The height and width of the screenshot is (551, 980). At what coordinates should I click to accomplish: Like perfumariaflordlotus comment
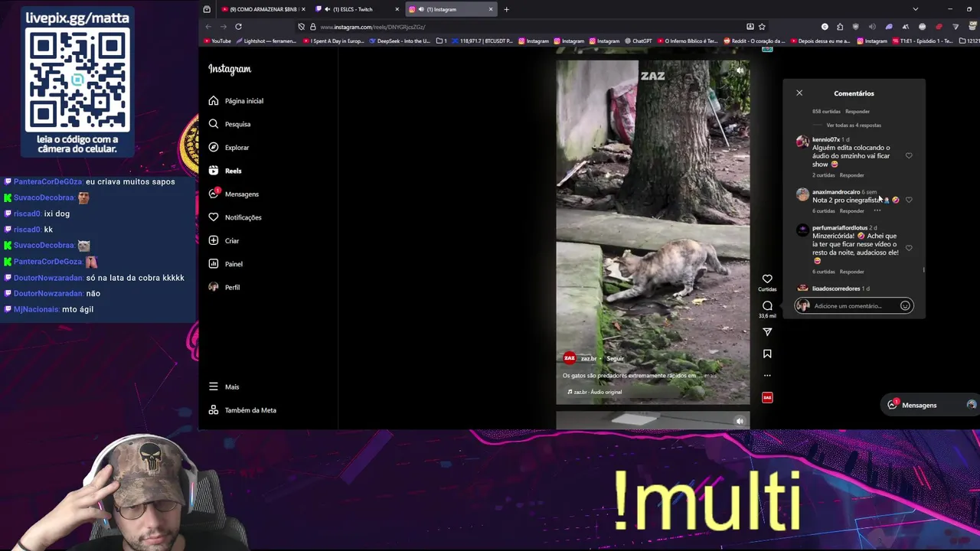pyautogui.click(x=909, y=248)
